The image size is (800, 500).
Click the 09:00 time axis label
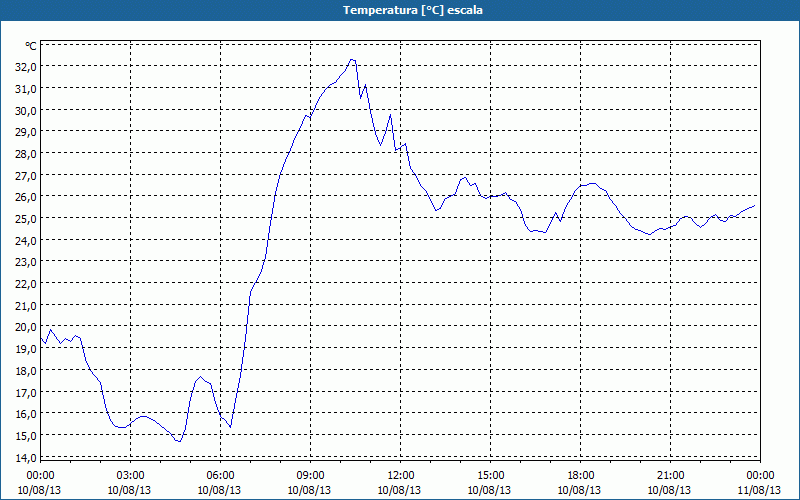pos(310,476)
